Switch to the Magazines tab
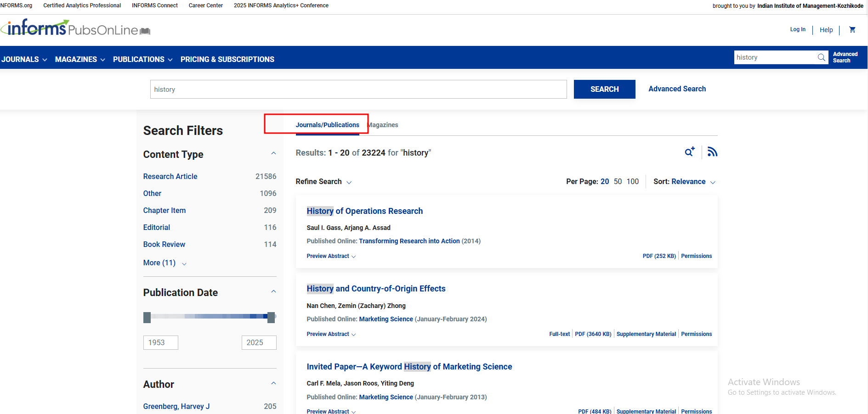This screenshot has height=414, width=868. tap(383, 125)
